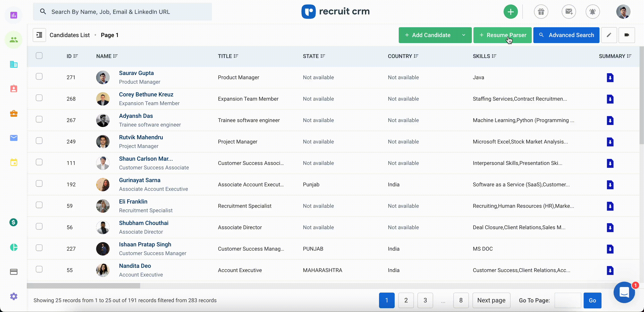Click Next page button

pos(492,300)
